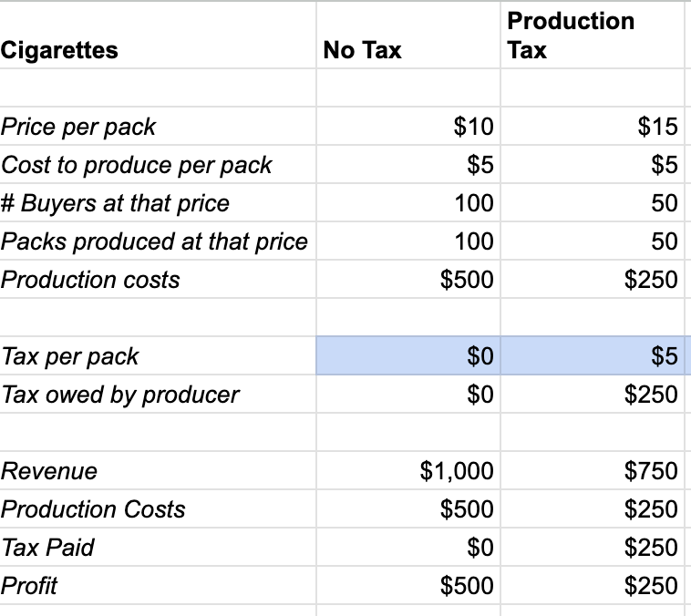Click the Revenue label

click(x=49, y=471)
